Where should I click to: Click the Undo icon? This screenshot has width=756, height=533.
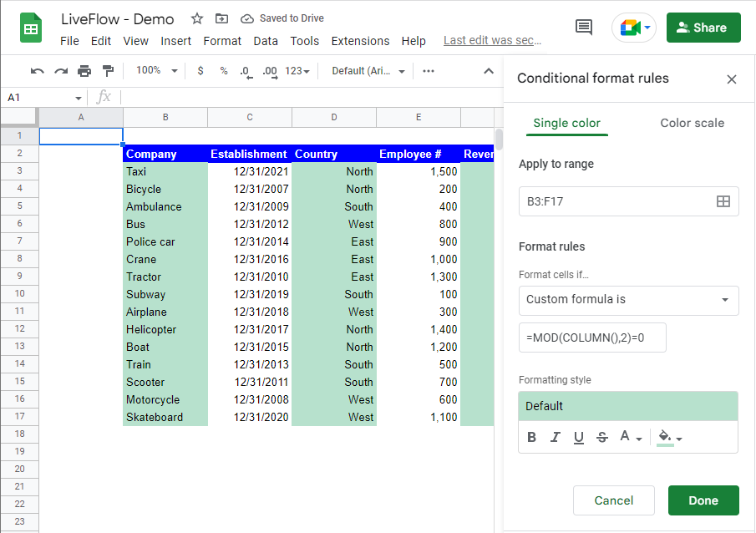39,71
